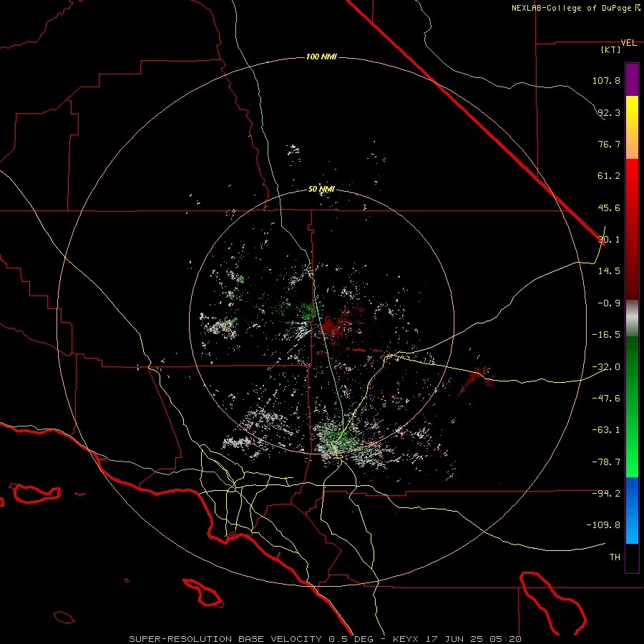Select the 45.6 velocity scale value
The height and width of the screenshot is (644, 644).
tap(609, 208)
